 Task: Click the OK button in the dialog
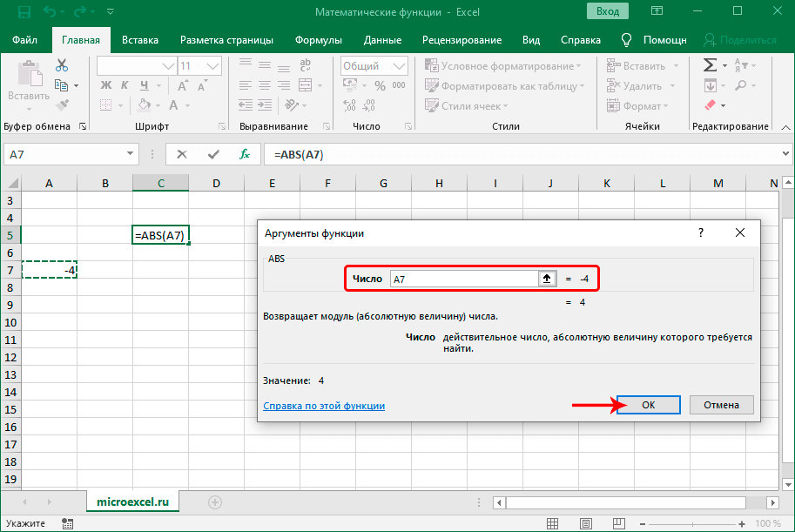(648, 405)
